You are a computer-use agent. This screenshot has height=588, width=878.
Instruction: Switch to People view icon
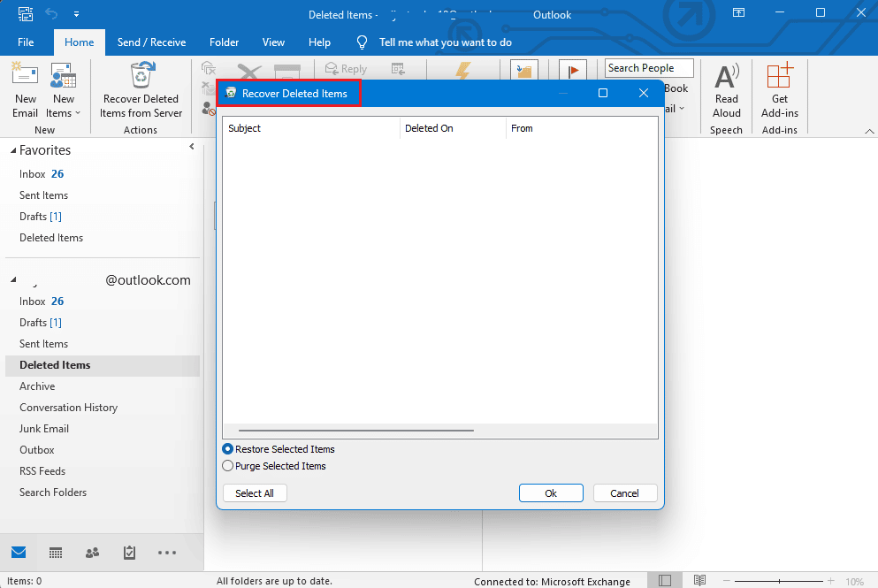point(92,553)
